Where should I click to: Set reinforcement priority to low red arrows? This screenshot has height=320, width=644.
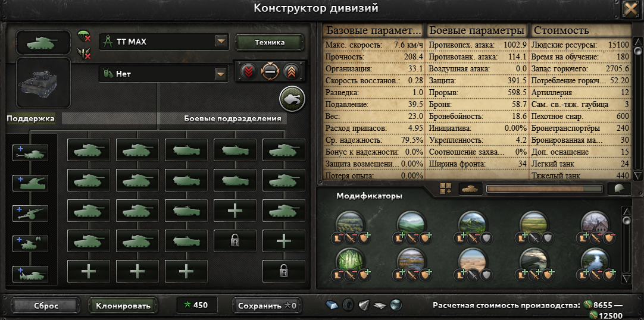pyautogui.click(x=248, y=72)
